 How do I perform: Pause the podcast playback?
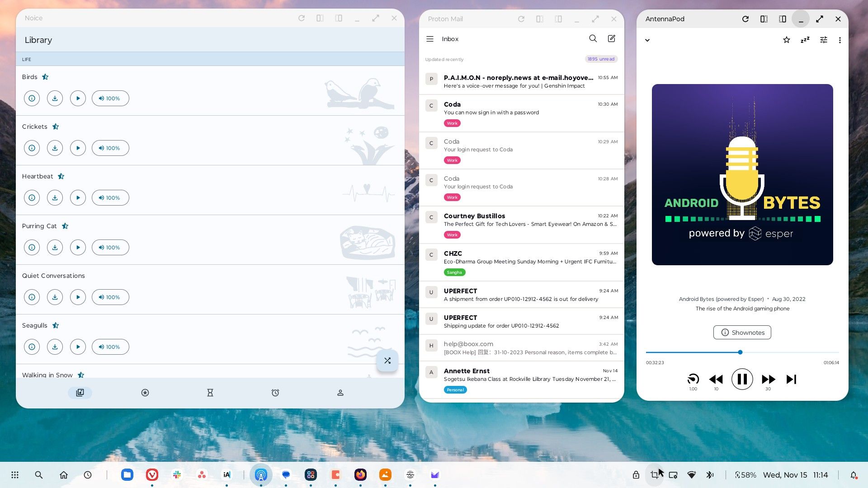tap(742, 379)
